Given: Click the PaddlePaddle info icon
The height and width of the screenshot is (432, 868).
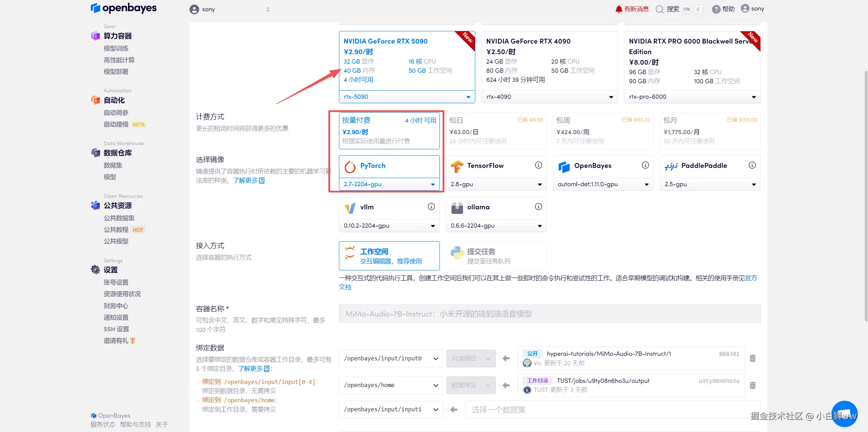Looking at the screenshot, I should tap(752, 165).
